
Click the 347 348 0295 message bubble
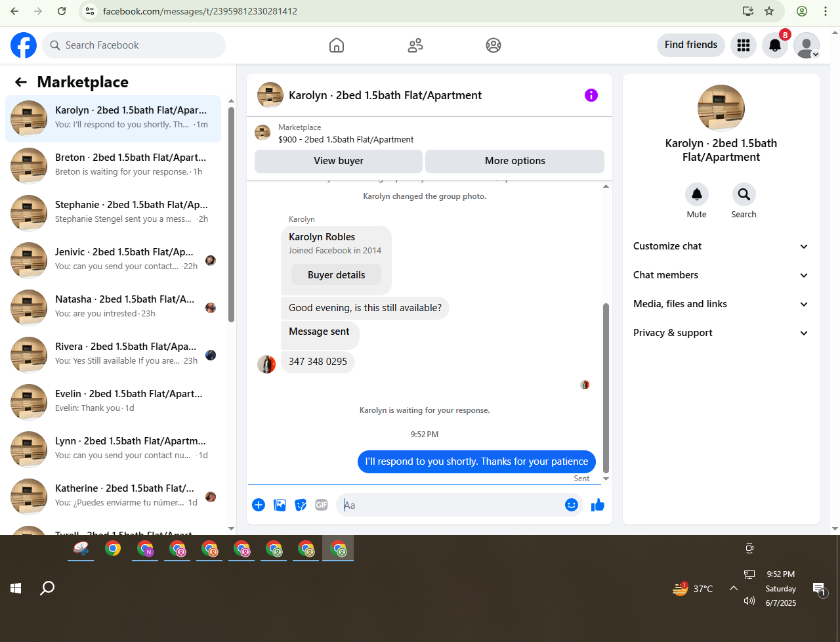318,362
